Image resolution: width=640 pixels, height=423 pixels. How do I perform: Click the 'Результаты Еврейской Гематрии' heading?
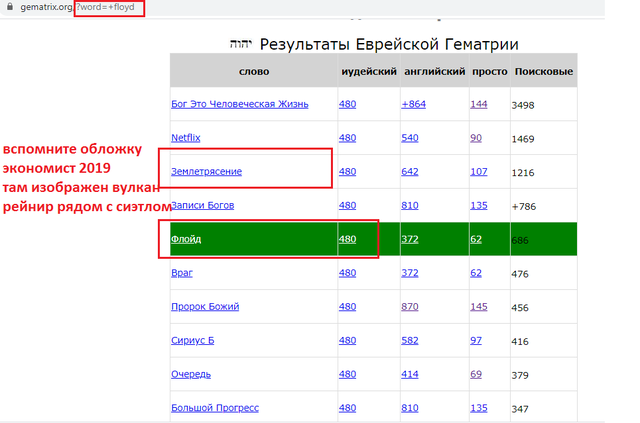point(389,44)
